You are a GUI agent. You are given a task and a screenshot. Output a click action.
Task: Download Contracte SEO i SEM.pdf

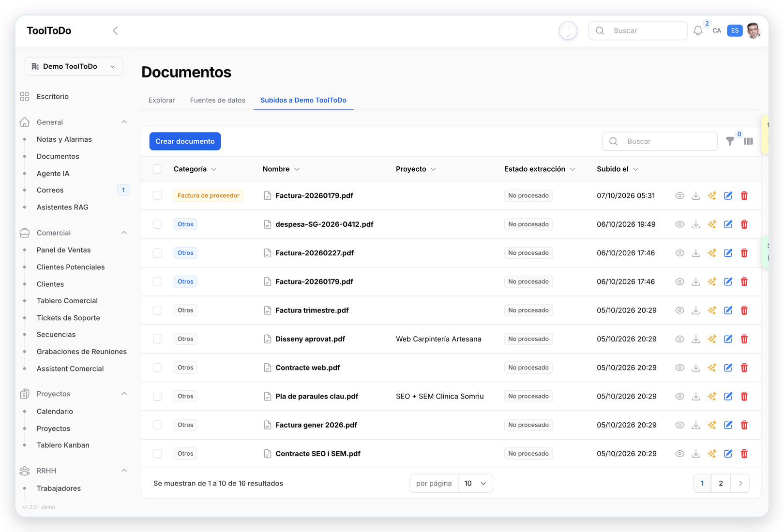[x=696, y=454]
